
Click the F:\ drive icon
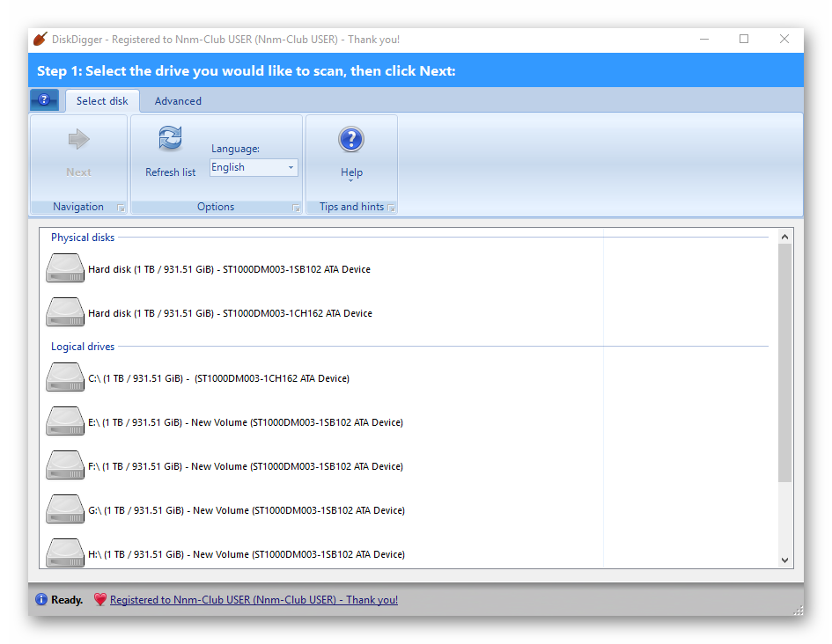[x=65, y=465]
